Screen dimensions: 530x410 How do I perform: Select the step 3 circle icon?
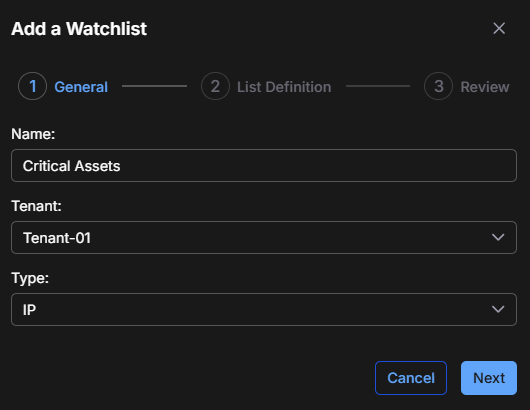coord(438,86)
